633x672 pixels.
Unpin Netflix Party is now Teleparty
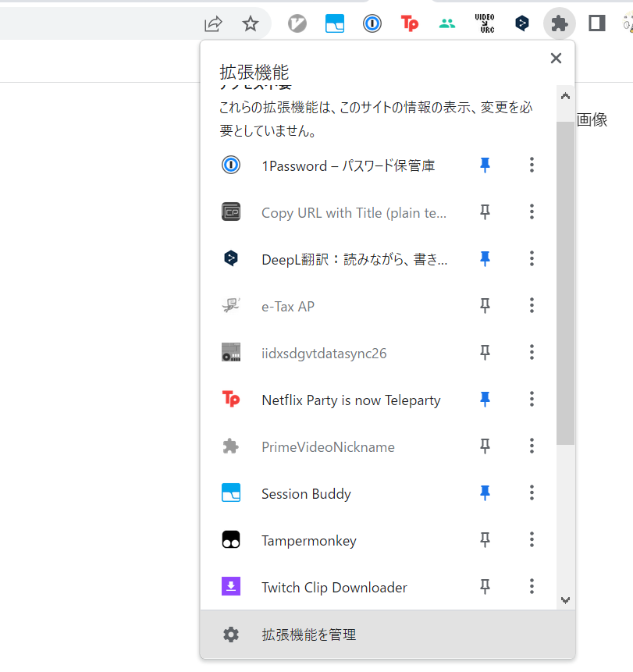pyautogui.click(x=485, y=399)
